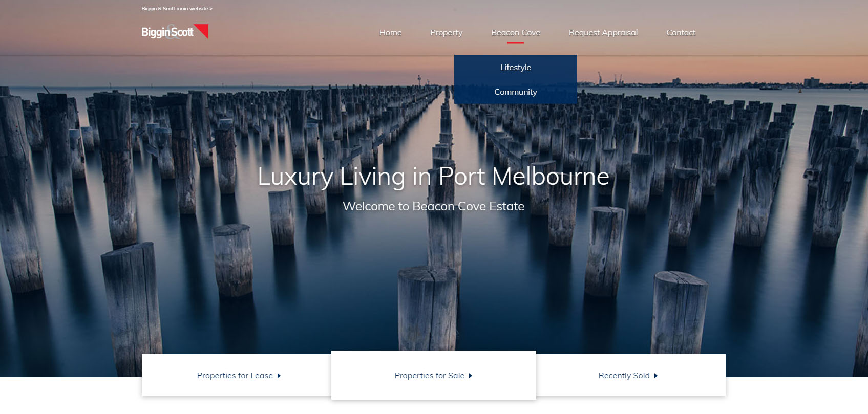Expand the Beacon Cove menu
This screenshot has height=414, width=868.
coord(516,33)
